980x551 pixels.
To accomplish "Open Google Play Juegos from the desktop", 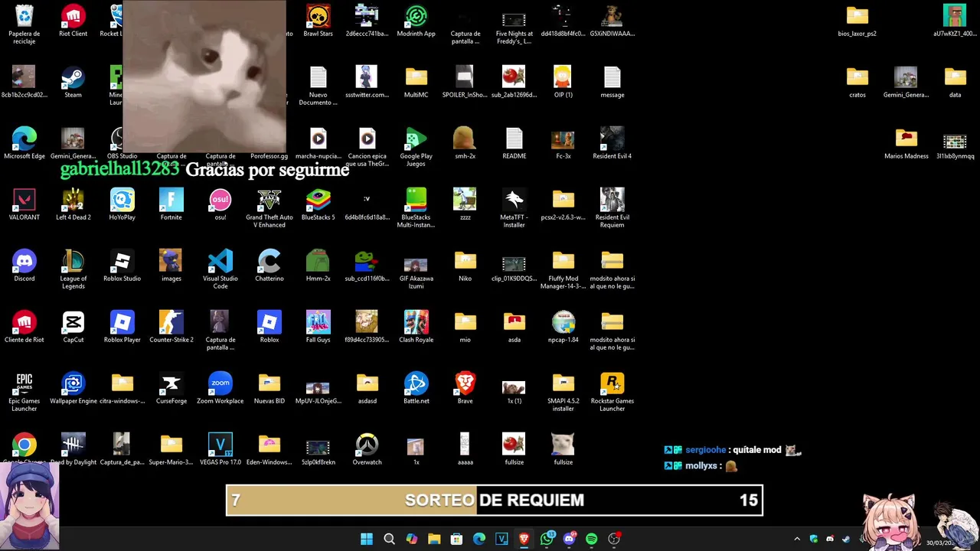I will 416,147.
